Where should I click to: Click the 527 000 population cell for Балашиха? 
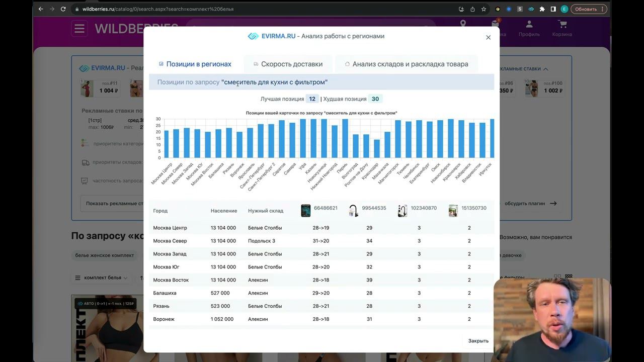(220, 293)
